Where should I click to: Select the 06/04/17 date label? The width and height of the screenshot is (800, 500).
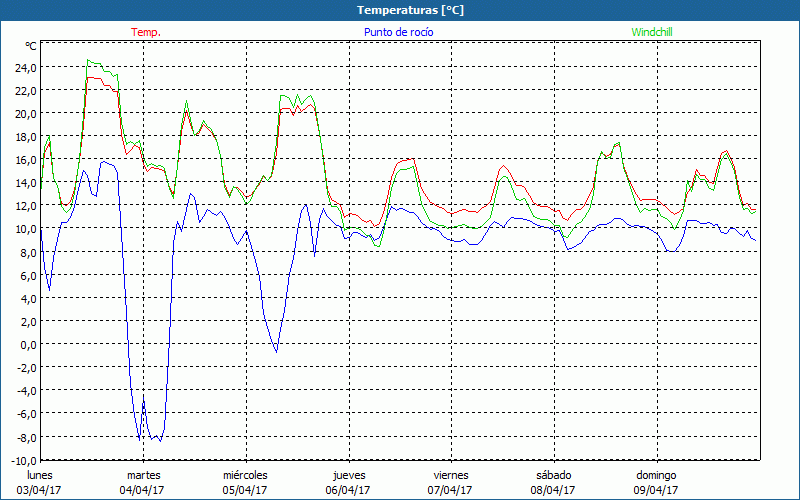349,490
